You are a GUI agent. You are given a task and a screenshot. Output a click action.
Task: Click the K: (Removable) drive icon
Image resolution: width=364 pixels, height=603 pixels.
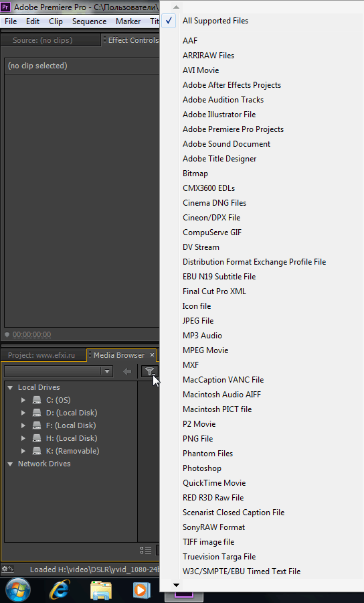37,451
